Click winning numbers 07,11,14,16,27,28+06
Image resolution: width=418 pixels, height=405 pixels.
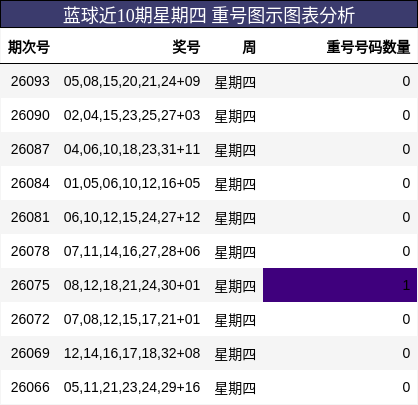click(132, 251)
